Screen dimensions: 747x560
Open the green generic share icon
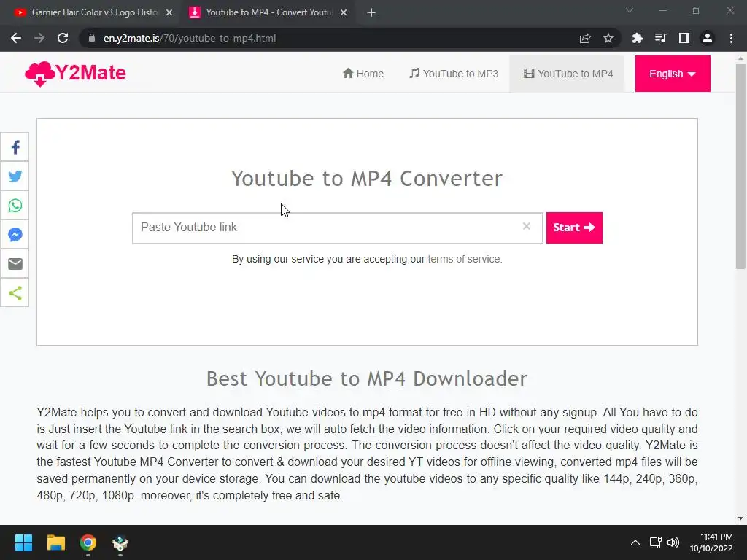pos(15,293)
